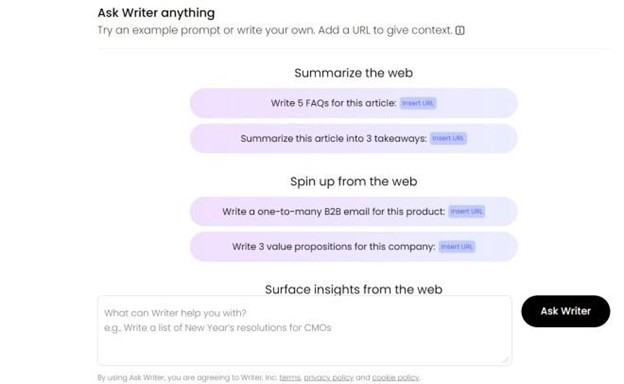Viewport: 624px width, 384px height.
Task: Select 'Write 3 value propositions' prompt
Action: point(353,247)
